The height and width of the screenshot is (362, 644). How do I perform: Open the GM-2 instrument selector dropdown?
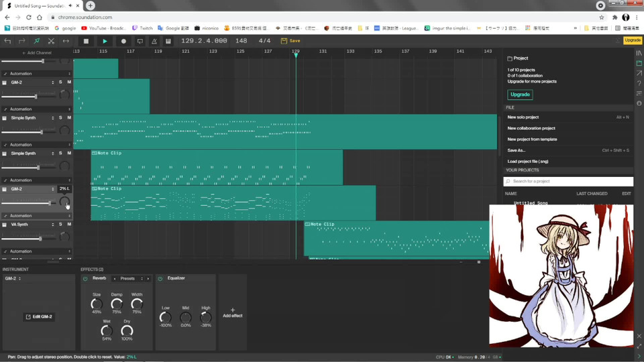pyautogui.click(x=13, y=278)
